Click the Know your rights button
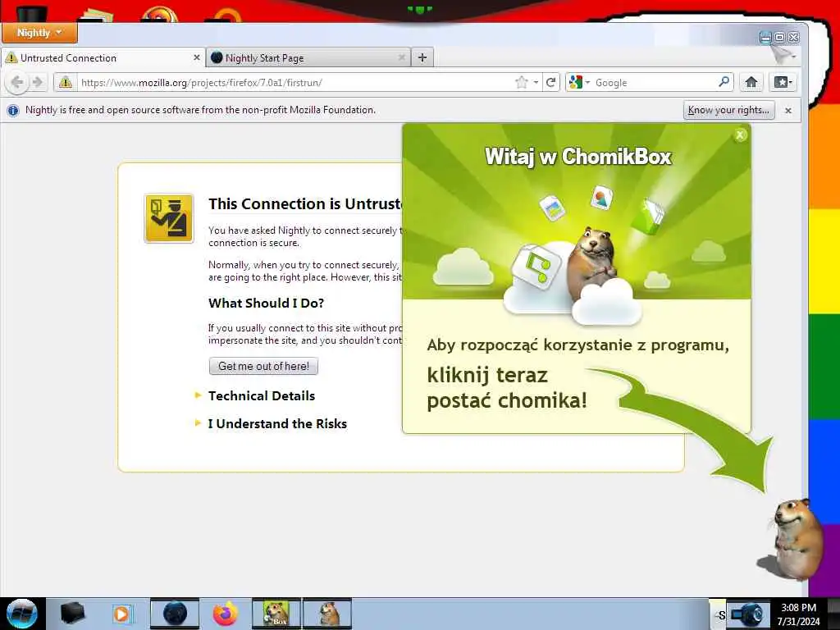840x630 pixels. [728, 111]
